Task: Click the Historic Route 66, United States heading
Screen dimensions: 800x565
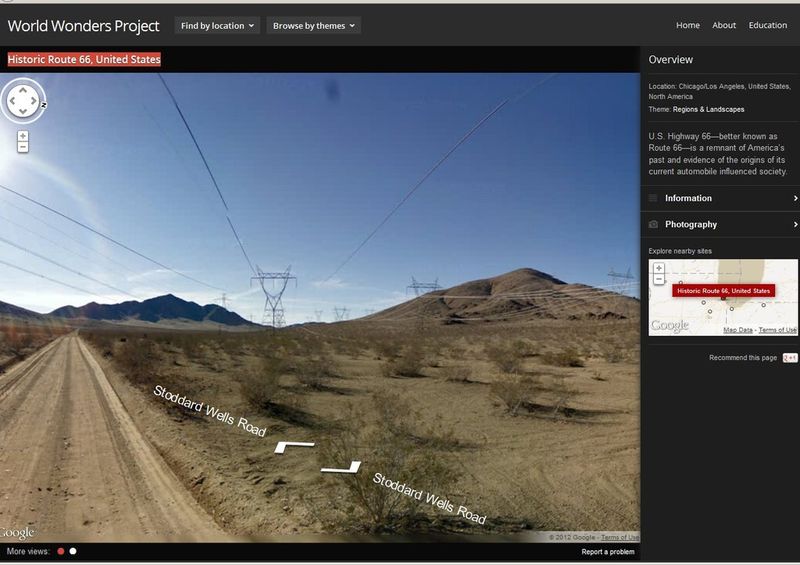Action: pyautogui.click(x=84, y=59)
